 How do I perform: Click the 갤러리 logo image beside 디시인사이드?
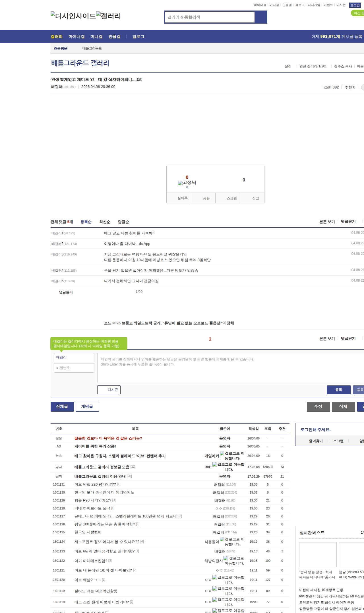click(109, 16)
